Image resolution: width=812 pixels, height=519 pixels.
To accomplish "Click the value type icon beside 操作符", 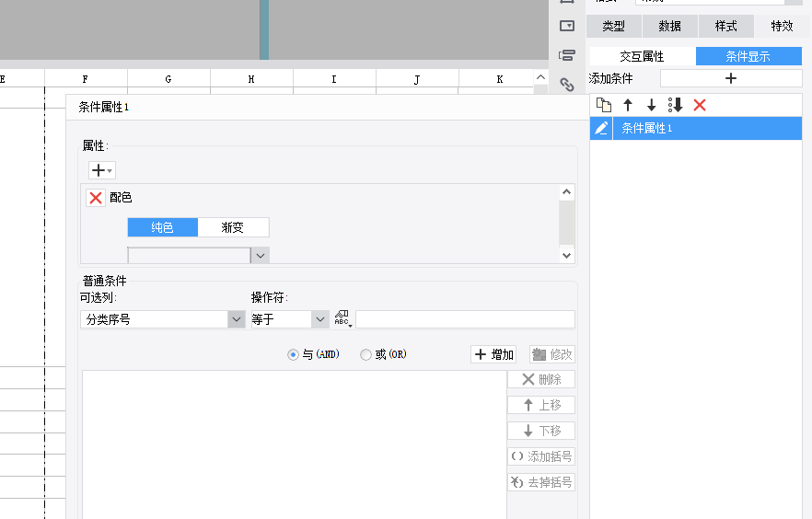I will click(342, 319).
